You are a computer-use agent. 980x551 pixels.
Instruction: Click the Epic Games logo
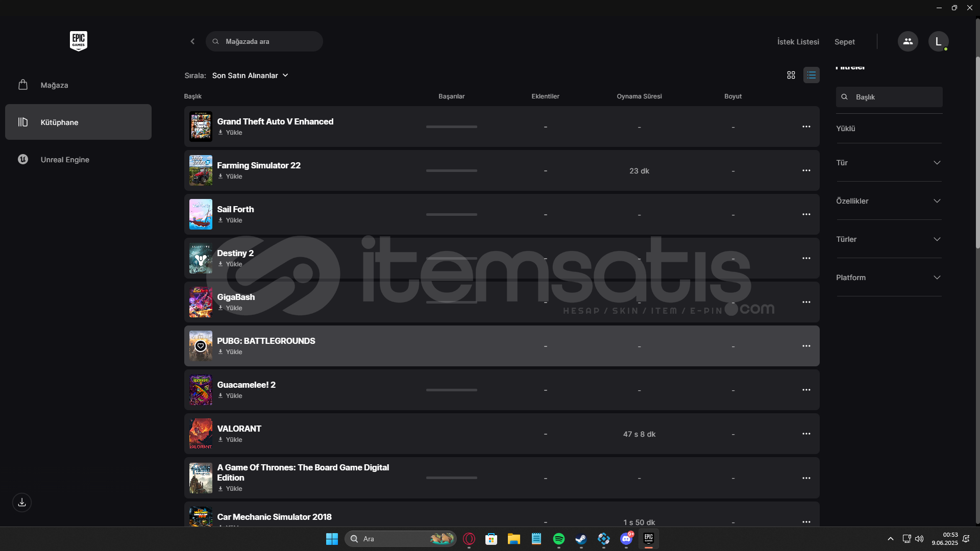[x=79, y=41]
